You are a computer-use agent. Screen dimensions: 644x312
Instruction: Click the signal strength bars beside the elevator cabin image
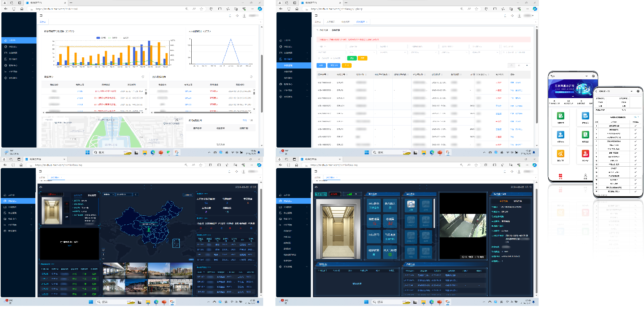point(349,194)
